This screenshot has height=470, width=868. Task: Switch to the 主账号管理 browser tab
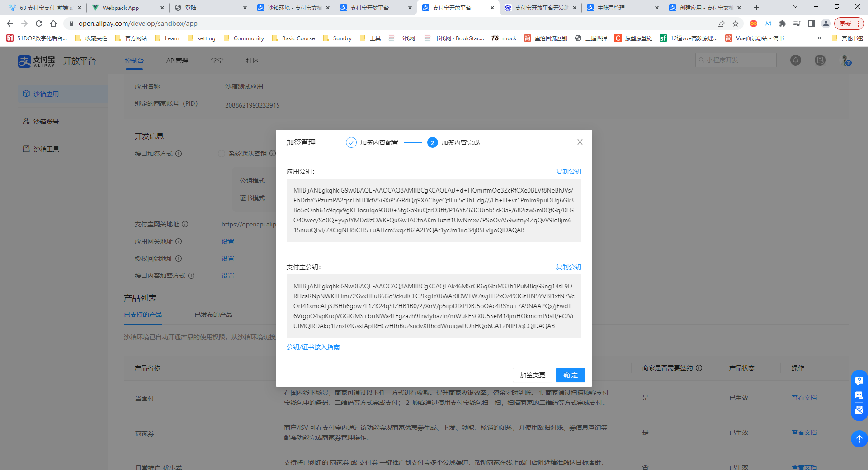point(623,8)
